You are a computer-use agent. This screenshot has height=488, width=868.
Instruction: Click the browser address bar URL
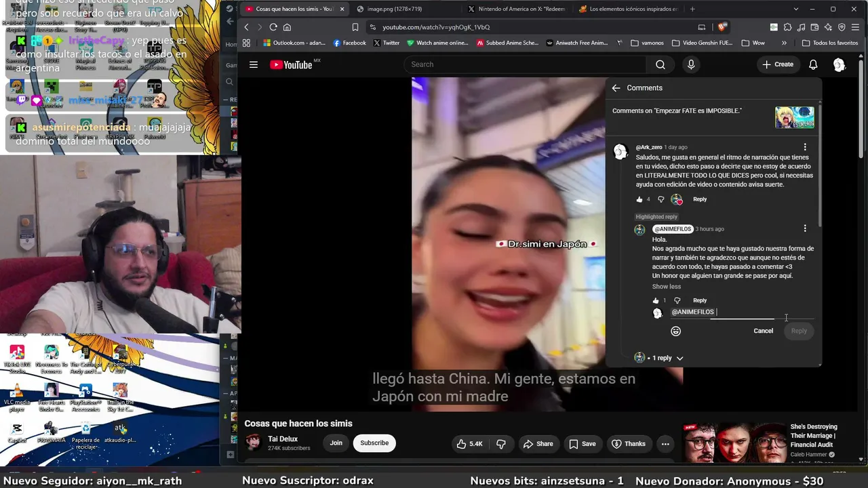(x=436, y=27)
